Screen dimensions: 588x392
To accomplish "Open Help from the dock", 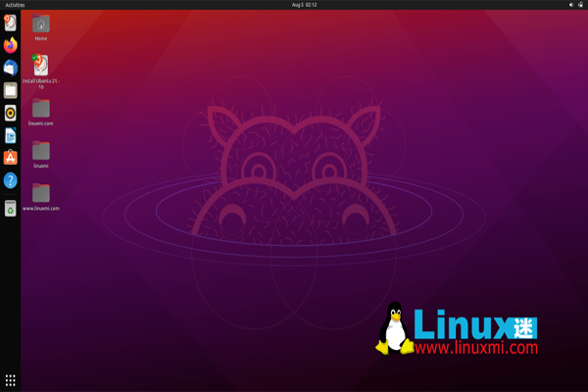I will pos(11,180).
